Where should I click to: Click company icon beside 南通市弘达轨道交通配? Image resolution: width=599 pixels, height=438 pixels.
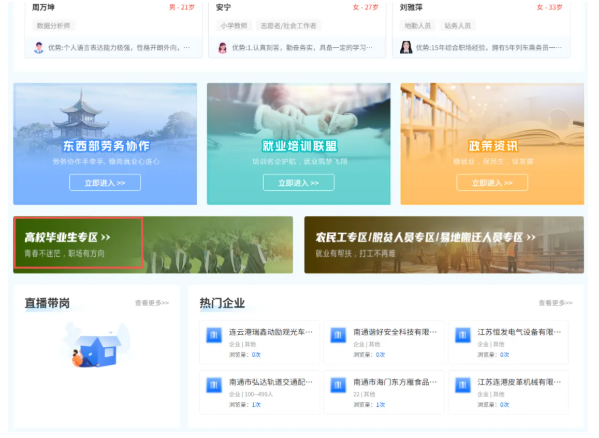pos(214,385)
